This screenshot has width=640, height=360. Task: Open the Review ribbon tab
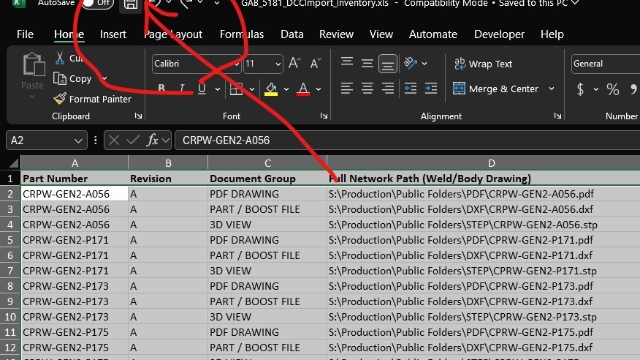click(x=336, y=34)
